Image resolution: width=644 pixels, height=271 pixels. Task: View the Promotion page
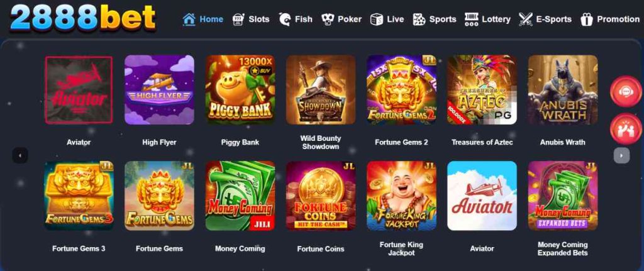(x=610, y=19)
